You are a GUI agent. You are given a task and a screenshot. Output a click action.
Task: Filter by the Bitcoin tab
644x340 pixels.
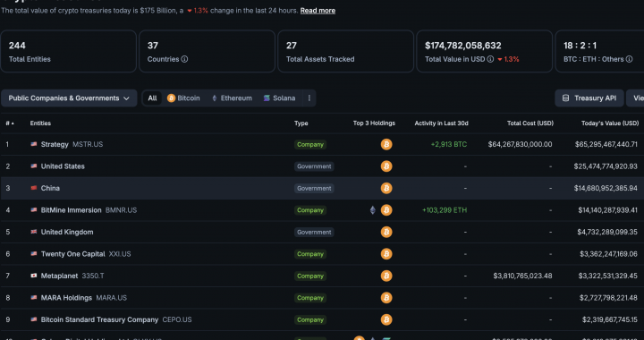click(183, 98)
